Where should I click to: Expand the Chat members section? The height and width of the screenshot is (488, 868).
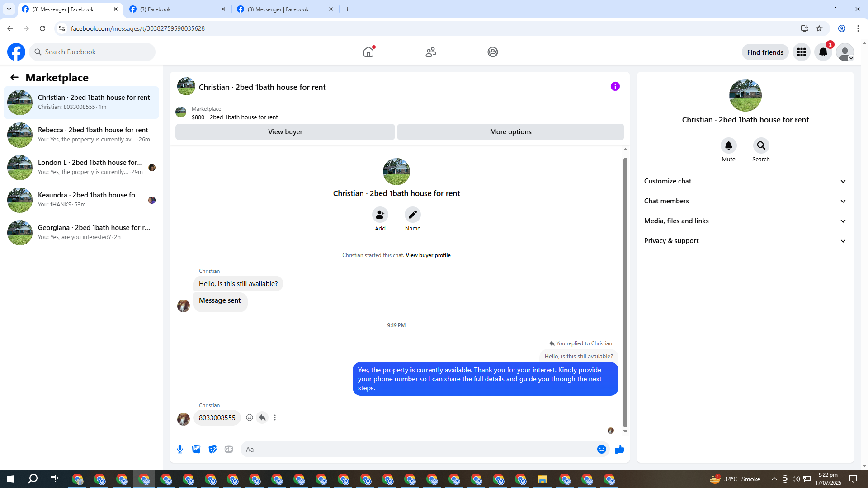click(745, 201)
